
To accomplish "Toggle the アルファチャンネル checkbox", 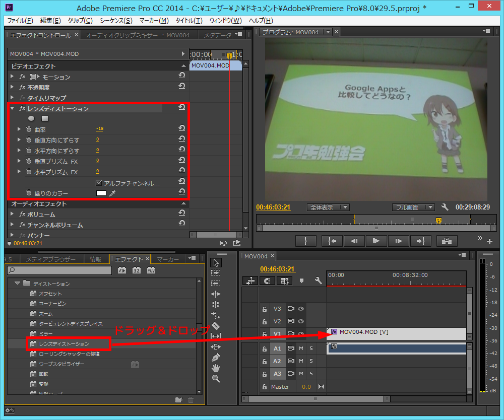I will point(99,183).
